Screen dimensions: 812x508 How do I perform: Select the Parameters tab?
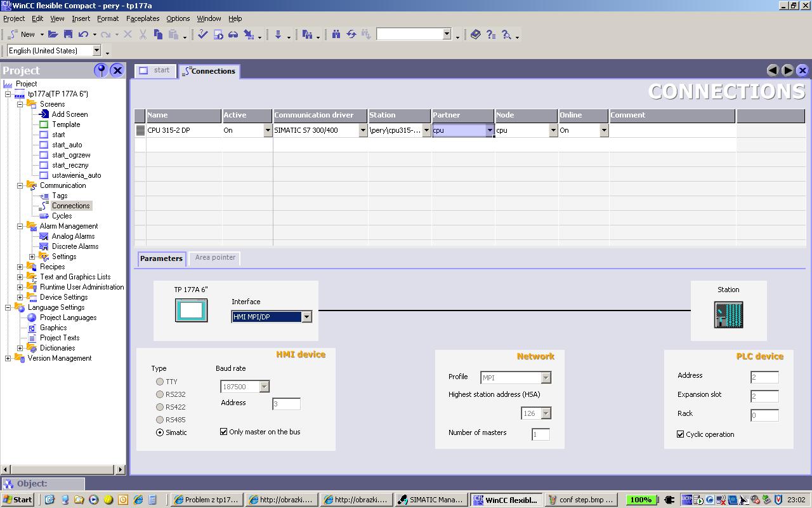click(x=161, y=258)
